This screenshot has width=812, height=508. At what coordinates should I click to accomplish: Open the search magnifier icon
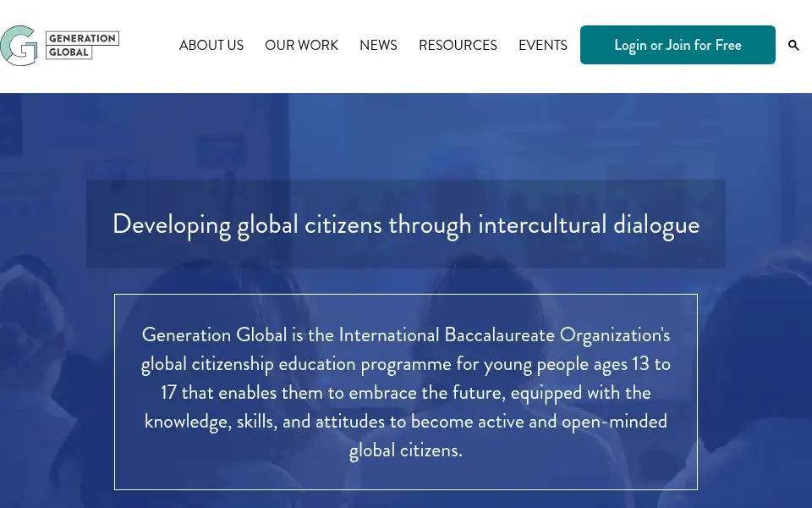(x=793, y=46)
